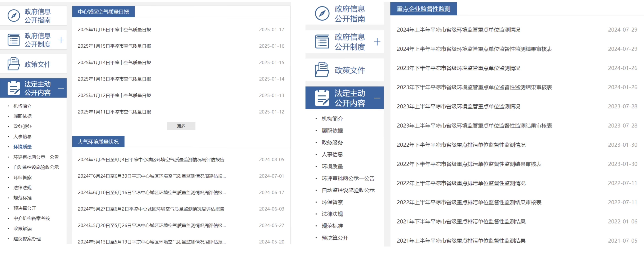Click list icon for 政府信息公开制度 in left panel
Screen dimensions: 644x257
tap(13, 40)
